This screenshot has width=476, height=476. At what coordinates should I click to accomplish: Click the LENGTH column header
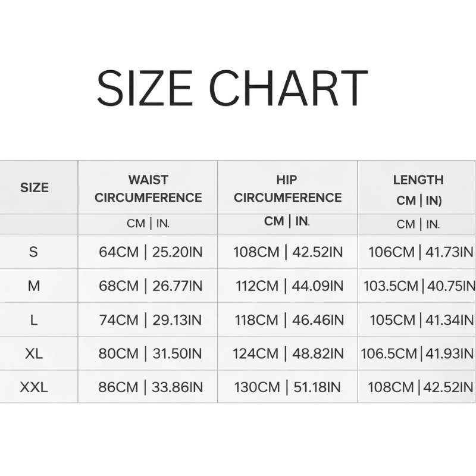coord(418,189)
